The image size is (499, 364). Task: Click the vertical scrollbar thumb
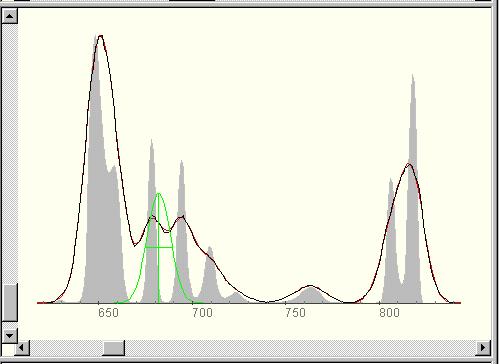(x=9, y=303)
